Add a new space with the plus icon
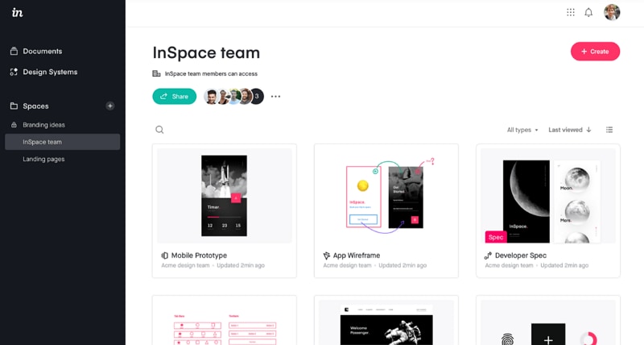Viewport: 644px width, 345px height. pos(110,106)
